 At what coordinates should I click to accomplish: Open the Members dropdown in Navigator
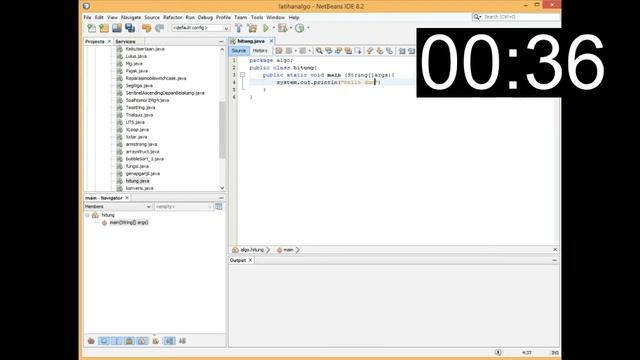(x=118, y=207)
